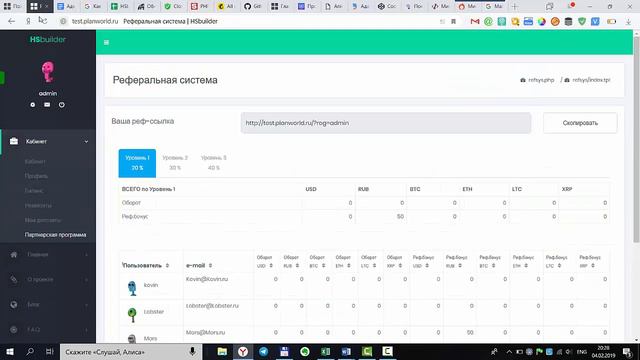This screenshot has width=640, height=360.
Task: Click the ref link input field
Action: tap(386, 123)
